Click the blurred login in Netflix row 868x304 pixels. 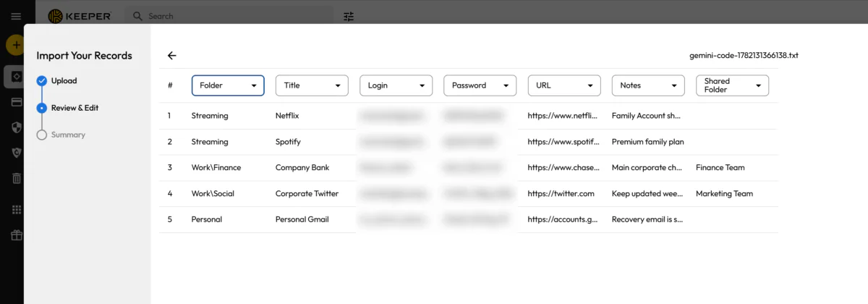(394, 115)
